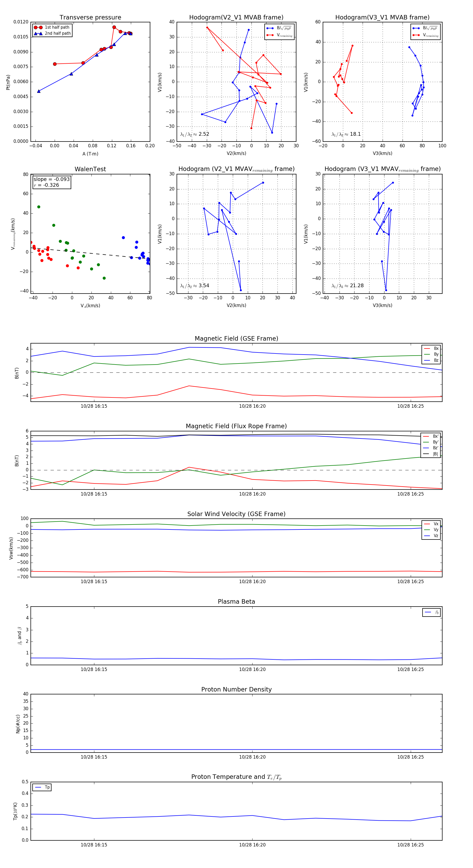The width and height of the screenshot is (473, 868).
Task: Click the 'Pt(nPa)' y-axis label
Action: (8, 82)
